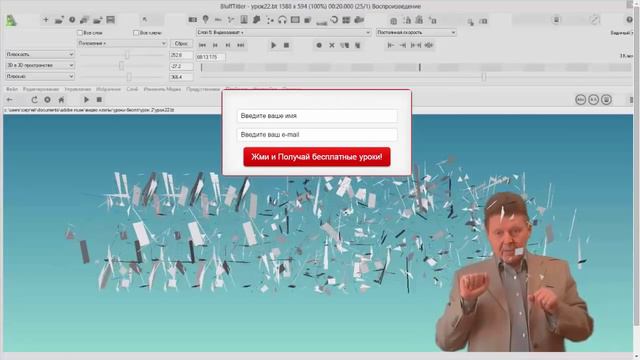The width and height of the screenshot is (640, 360).
Task: Open the Файл menu
Action: click(x=12, y=89)
